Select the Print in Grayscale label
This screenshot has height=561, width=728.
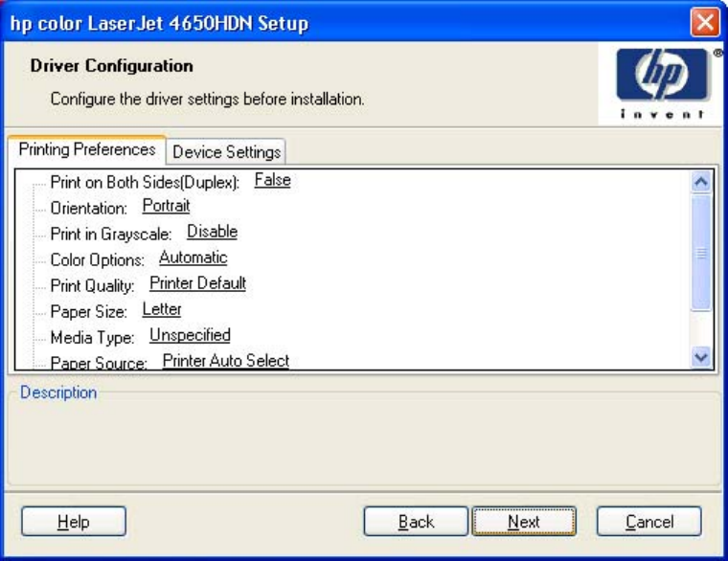click(111, 234)
